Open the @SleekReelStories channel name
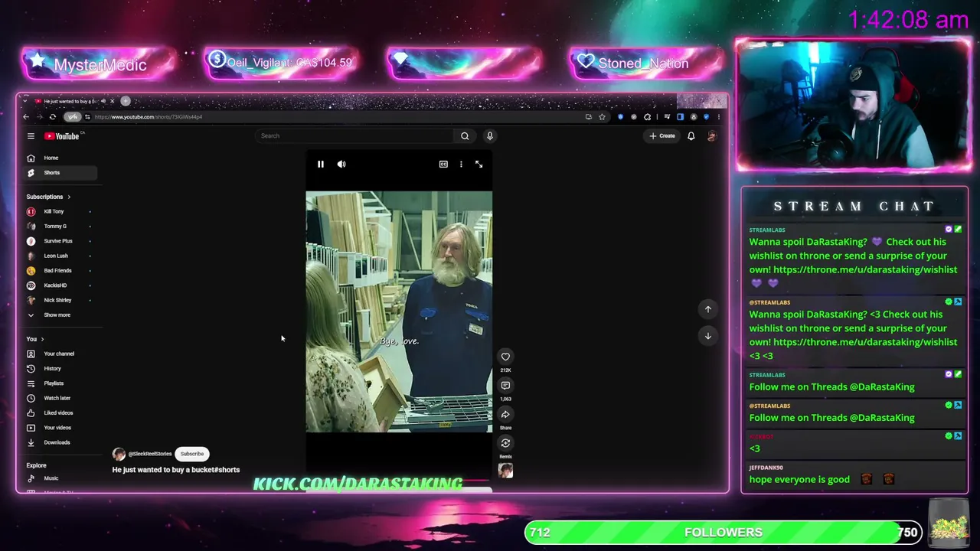The image size is (980, 551). (150, 454)
